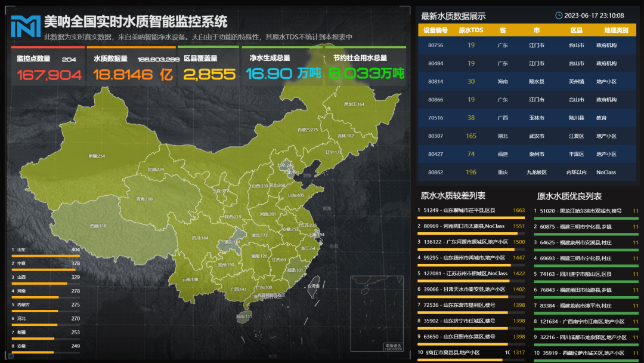Click value 1422 for entry 127081
The height and width of the screenshot is (363, 644).
click(x=519, y=273)
